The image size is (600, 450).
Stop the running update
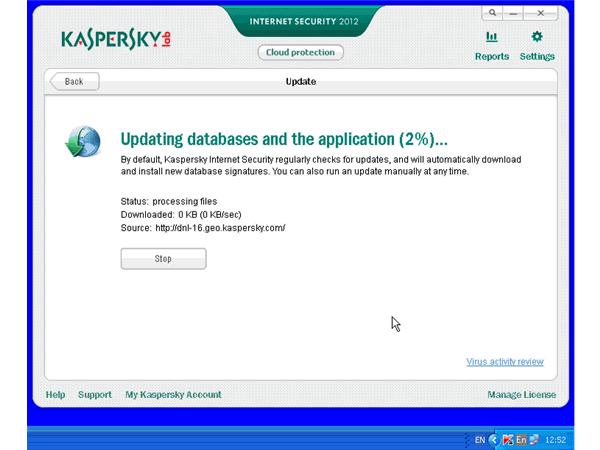(163, 259)
